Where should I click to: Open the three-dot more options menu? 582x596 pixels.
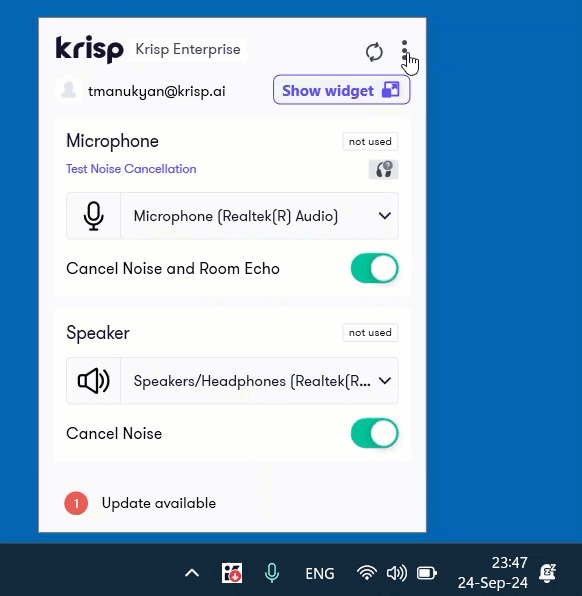point(404,50)
